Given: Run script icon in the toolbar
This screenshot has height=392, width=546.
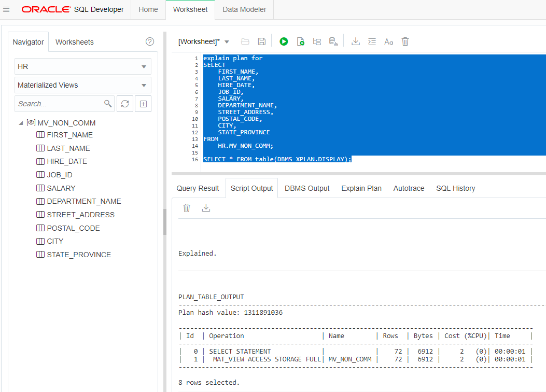Looking at the screenshot, I should [x=300, y=42].
